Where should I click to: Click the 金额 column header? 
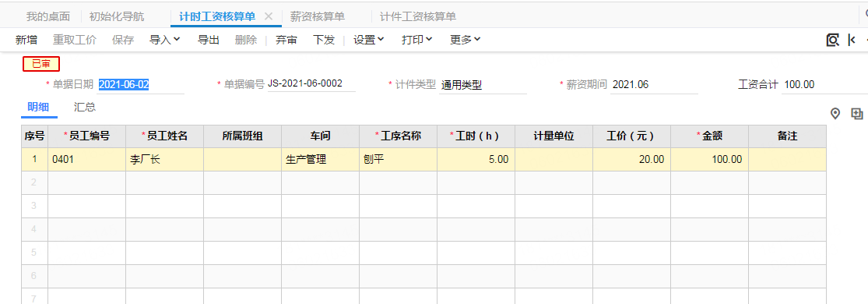[710, 136]
